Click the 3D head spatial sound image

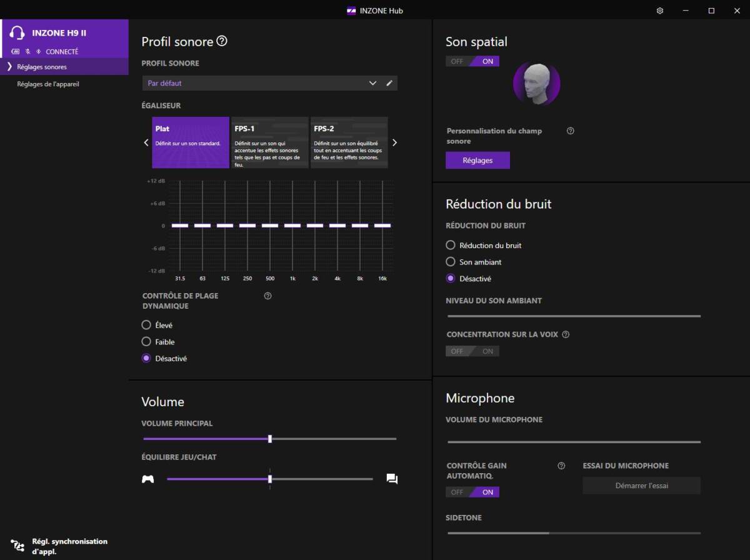[536, 82]
